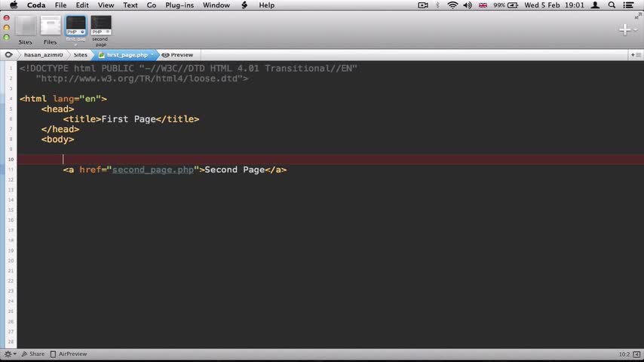Open the Text menu
Image resolution: width=644 pixels, height=362 pixels.
point(130,5)
